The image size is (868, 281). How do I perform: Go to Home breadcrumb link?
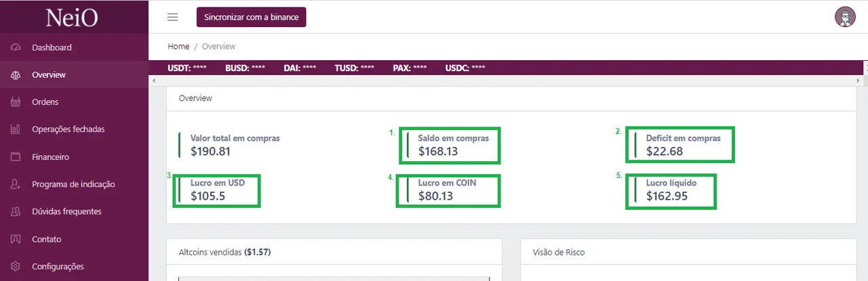[178, 47]
